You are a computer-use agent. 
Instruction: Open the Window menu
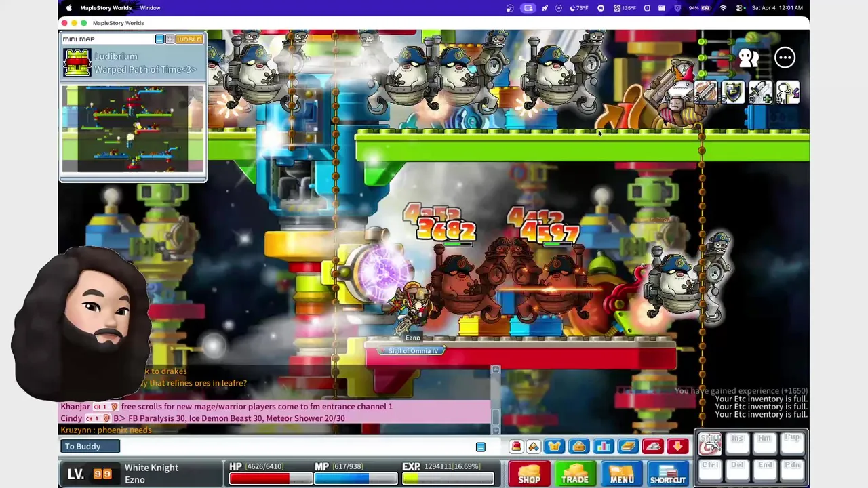click(x=150, y=8)
